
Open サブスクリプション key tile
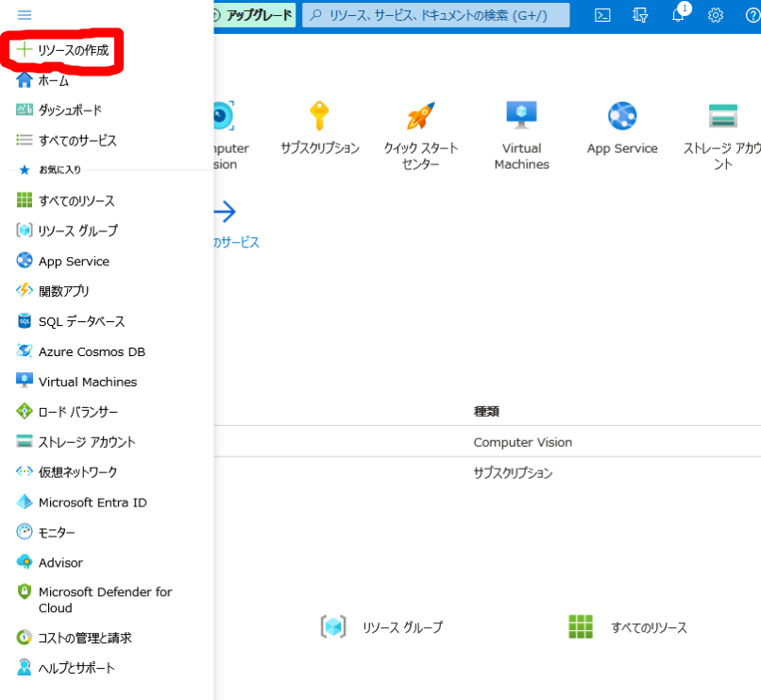(320, 128)
